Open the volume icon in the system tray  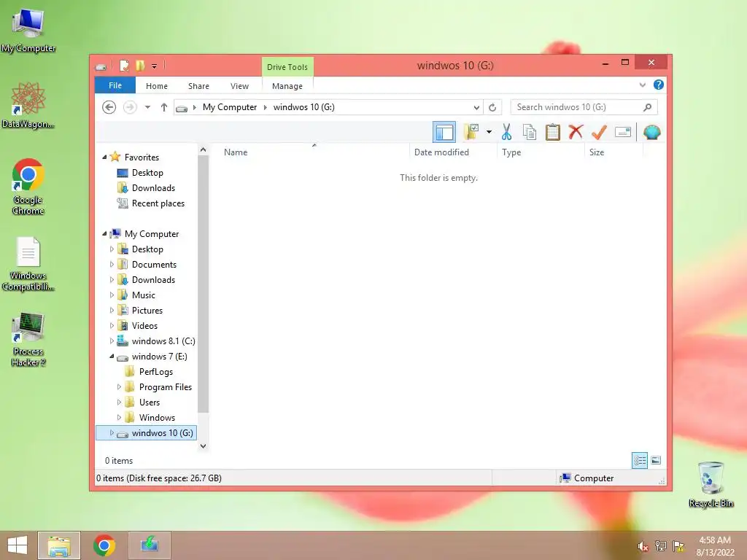pos(643,546)
